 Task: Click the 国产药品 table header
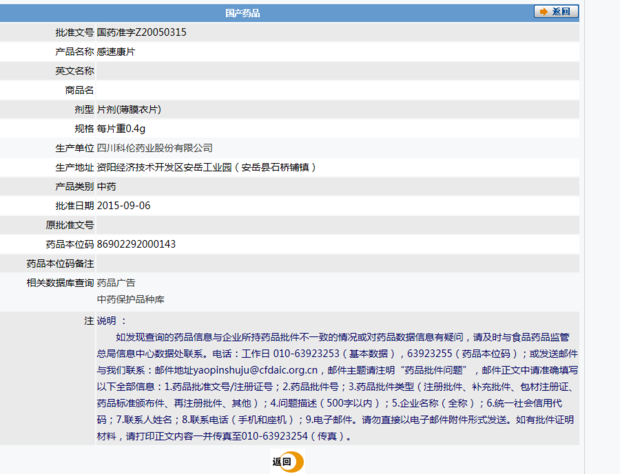point(244,13)
